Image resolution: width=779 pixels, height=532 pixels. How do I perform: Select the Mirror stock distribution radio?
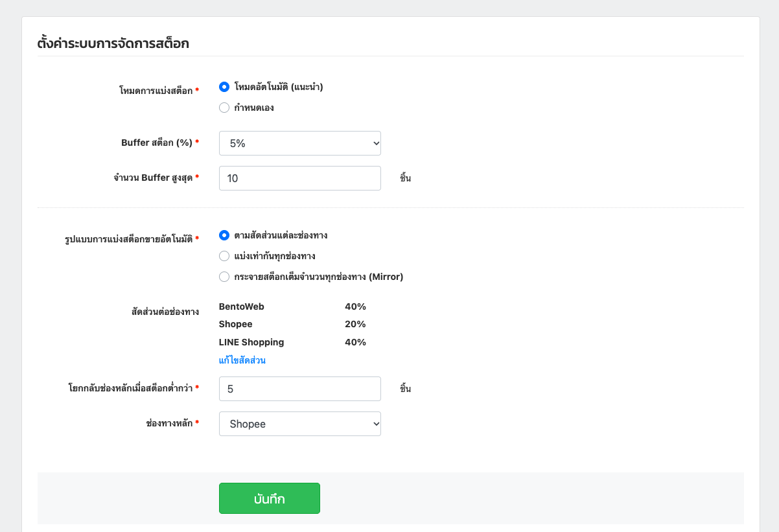224,277
